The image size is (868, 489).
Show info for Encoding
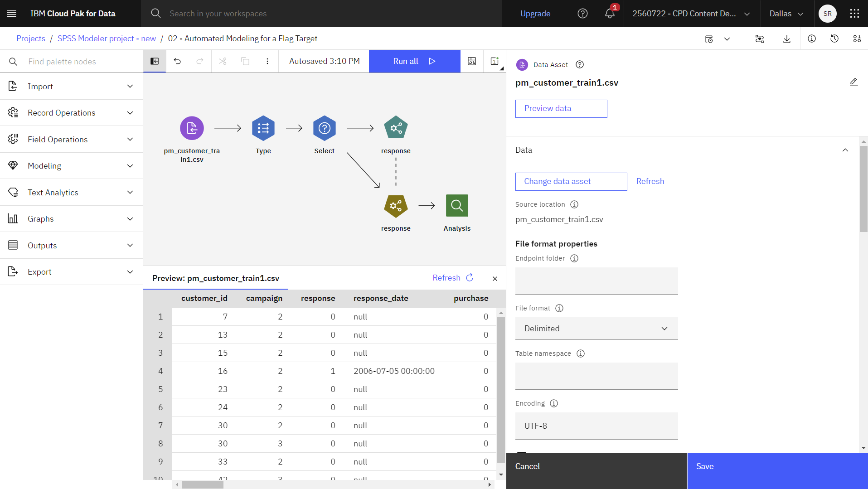tap(554, 403)
